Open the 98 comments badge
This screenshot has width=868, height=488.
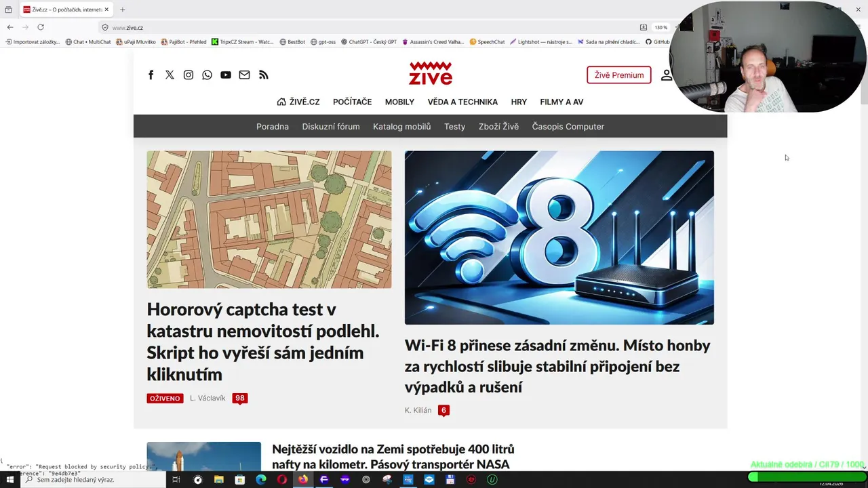pos(239,398)
